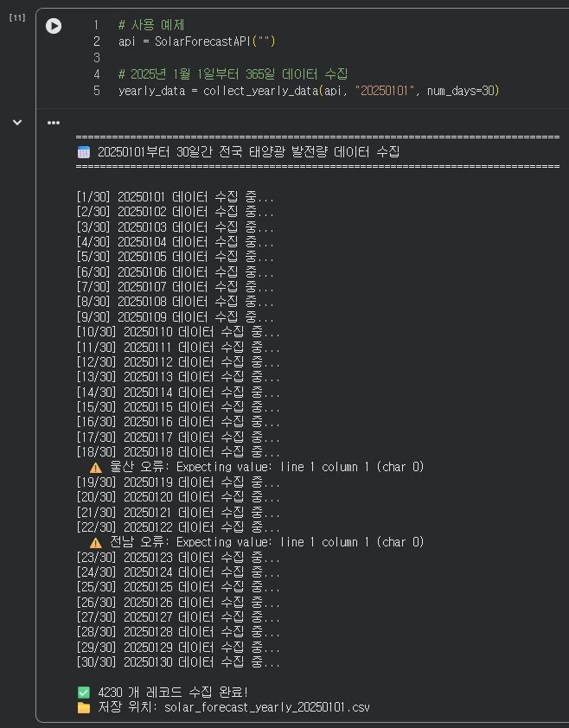Click output row [15/30] 20250115
This screenshot has width=569, height=728.
click(178, 407)
